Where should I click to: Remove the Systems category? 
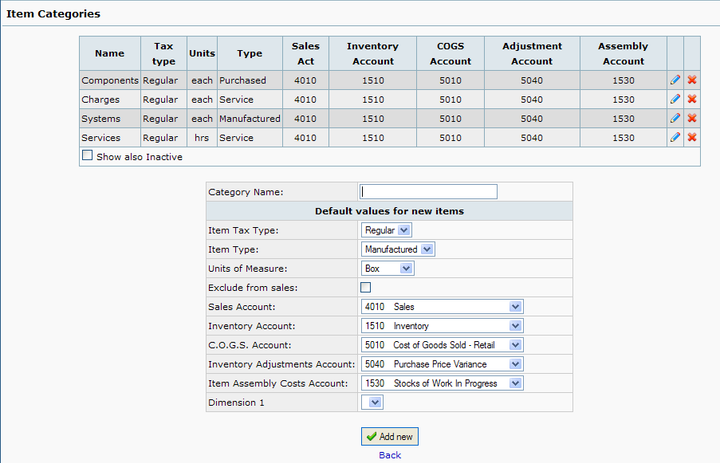point(692,118)
